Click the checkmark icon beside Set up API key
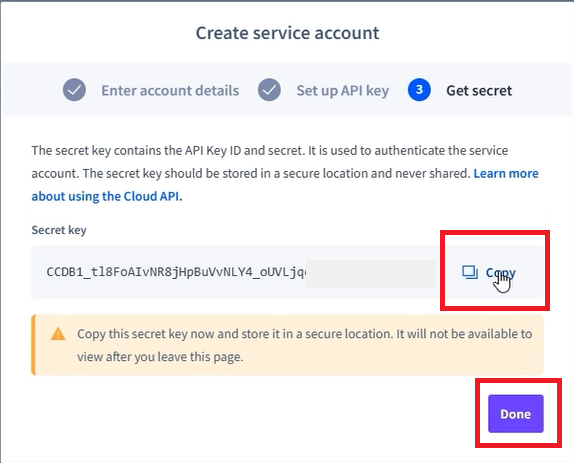Screen dimensions: 574x463 [269, 90]
